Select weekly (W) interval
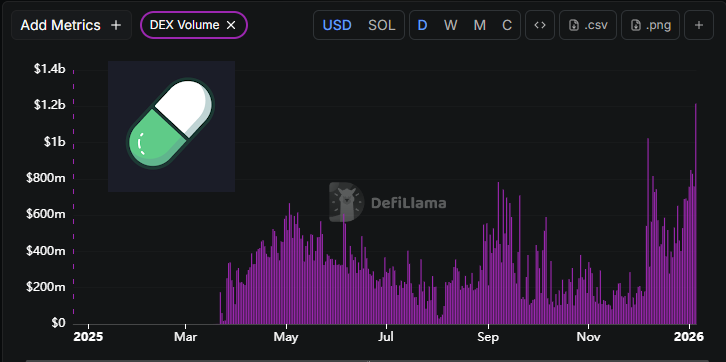Image resolution: width=726 pixels, height=362 pixels. point(450,25)
